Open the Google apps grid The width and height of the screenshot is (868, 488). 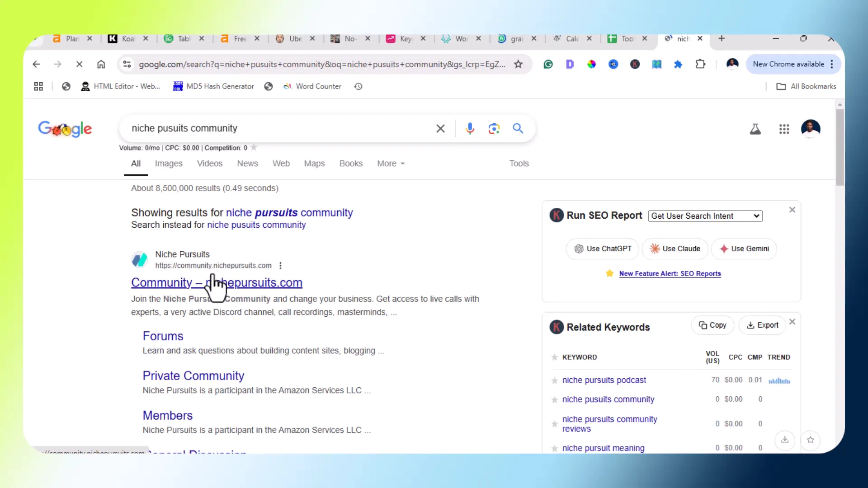pyautogui.click(x=784, y=129)
